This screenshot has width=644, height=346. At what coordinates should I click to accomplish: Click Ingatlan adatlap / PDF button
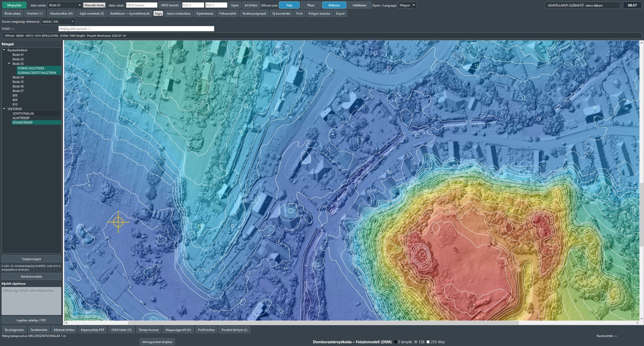(x=32, y=321)
